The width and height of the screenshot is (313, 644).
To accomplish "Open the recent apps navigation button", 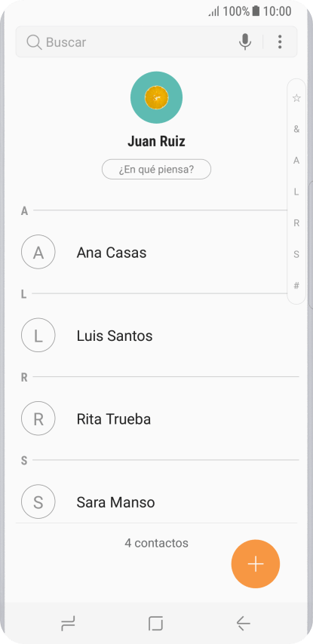I will 68,624.
